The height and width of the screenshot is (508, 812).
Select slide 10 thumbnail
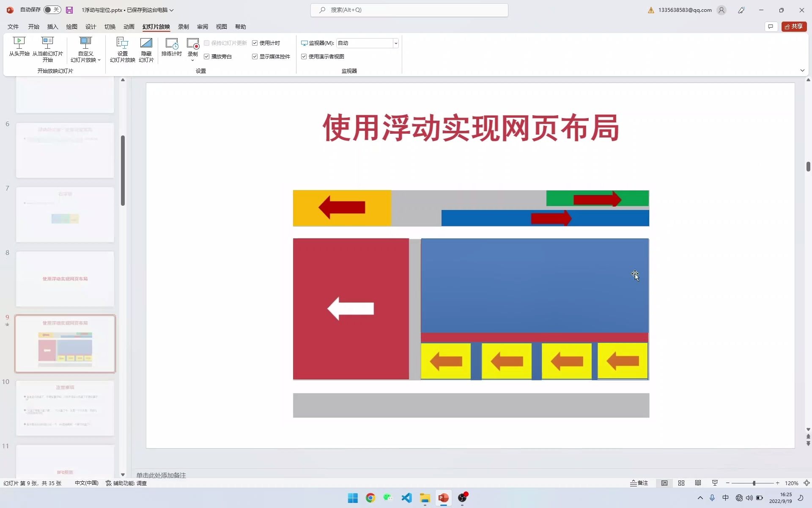click(65, 408)
